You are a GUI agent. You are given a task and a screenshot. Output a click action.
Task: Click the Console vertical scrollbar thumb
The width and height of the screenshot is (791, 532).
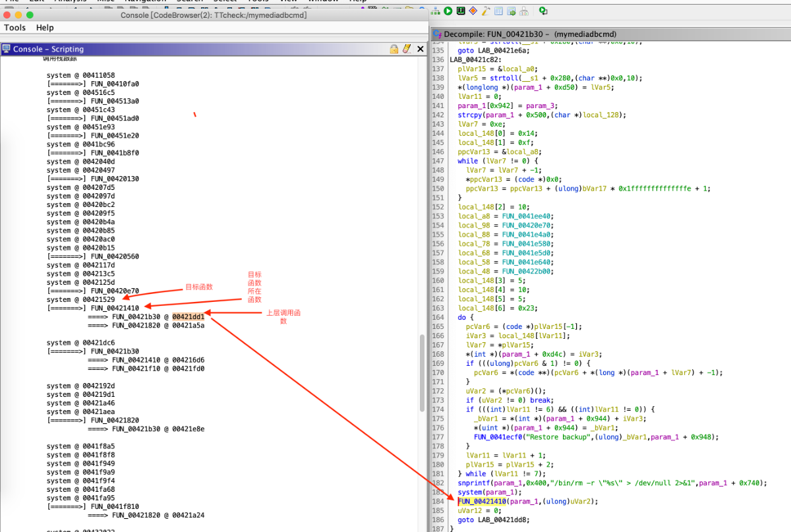point(422,373)
